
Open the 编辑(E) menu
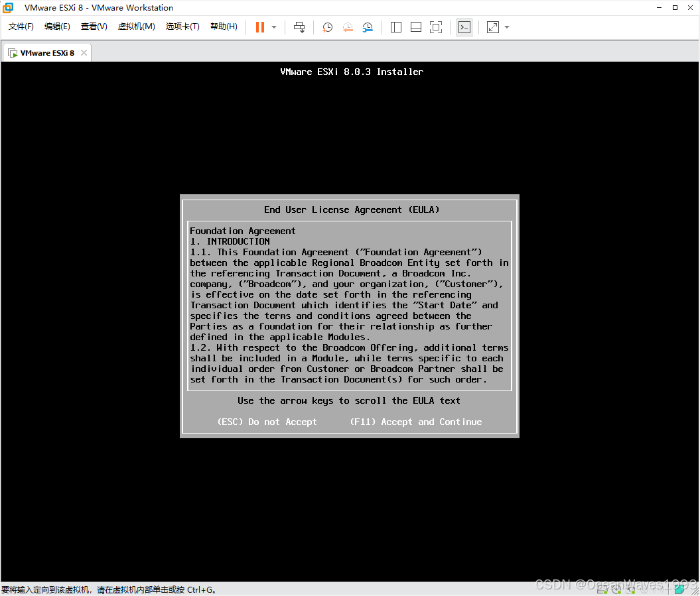(57, 27)
